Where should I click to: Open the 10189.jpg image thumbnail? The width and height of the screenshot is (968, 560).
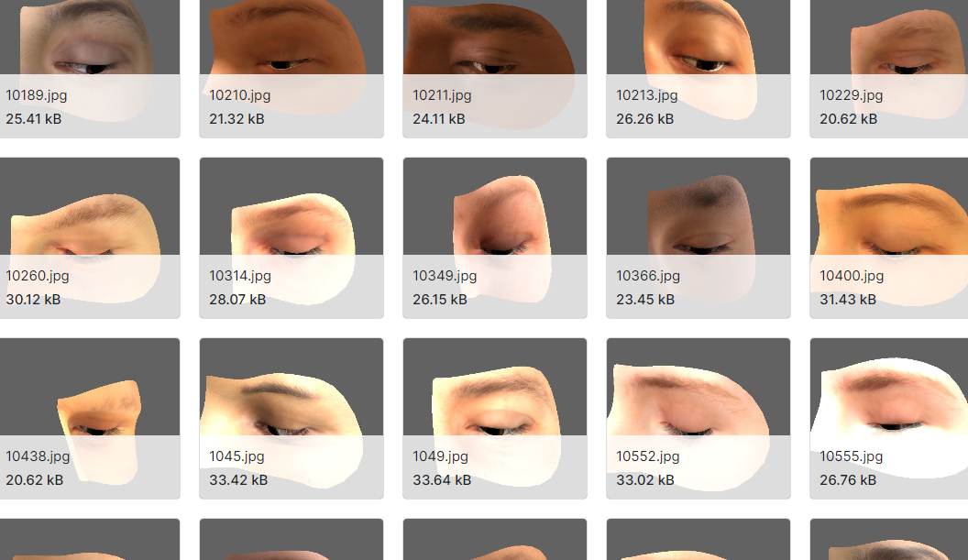click(88, 37)
